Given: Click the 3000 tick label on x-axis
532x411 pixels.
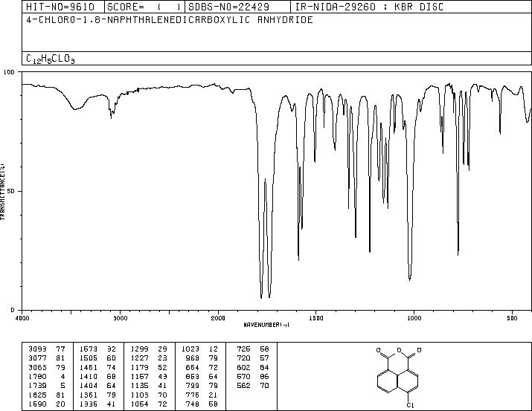Looking at the screenshot, I should point(120,318).
